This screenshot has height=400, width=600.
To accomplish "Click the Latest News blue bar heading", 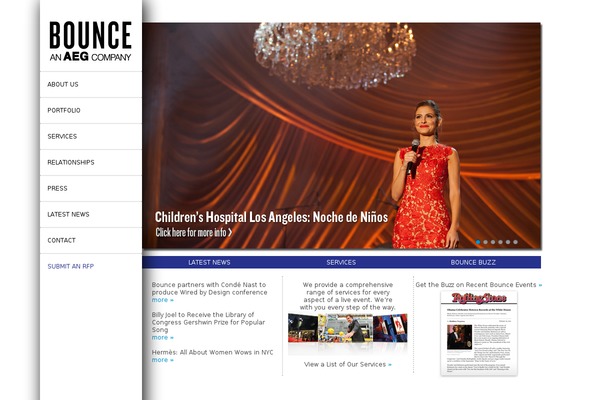I will [209, 263].
